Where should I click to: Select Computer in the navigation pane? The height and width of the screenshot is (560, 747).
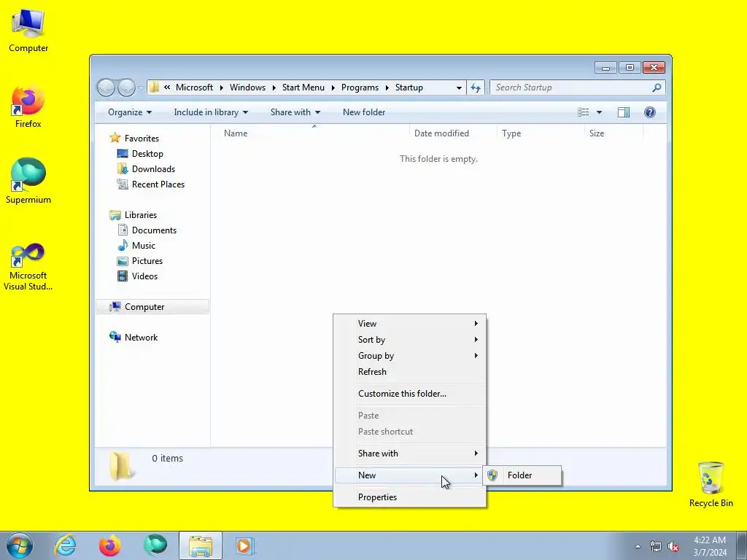click(152, 307)
